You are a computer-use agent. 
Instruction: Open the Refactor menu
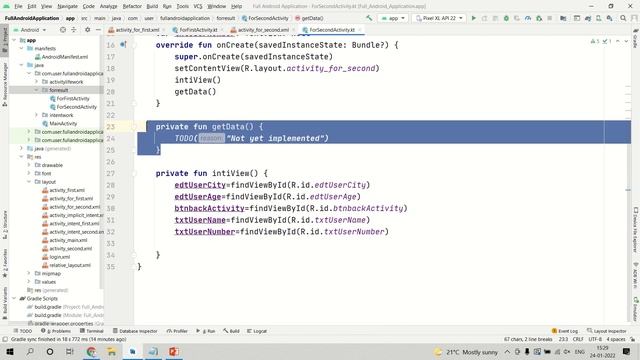coord(132,6)
